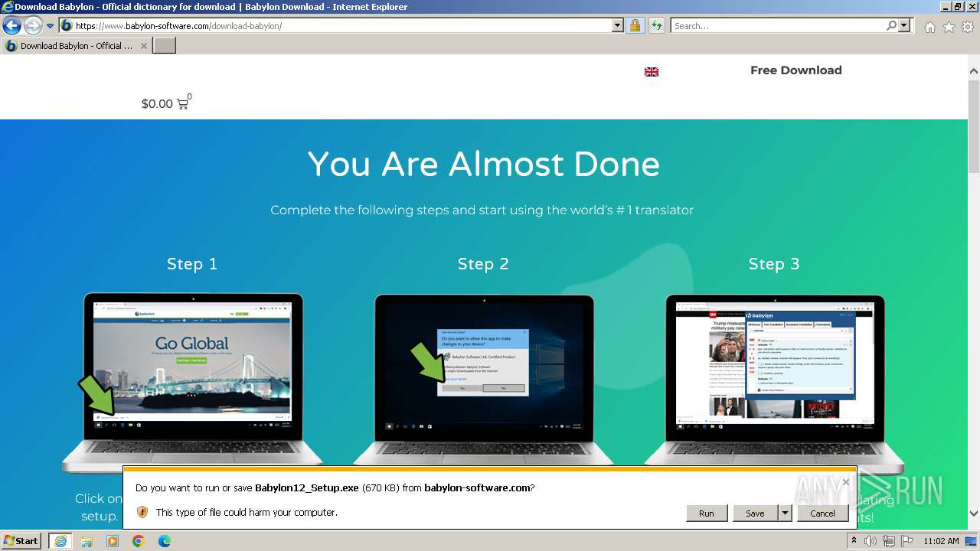
Task: Open a new blank tab
Action: tap(165, 46)
